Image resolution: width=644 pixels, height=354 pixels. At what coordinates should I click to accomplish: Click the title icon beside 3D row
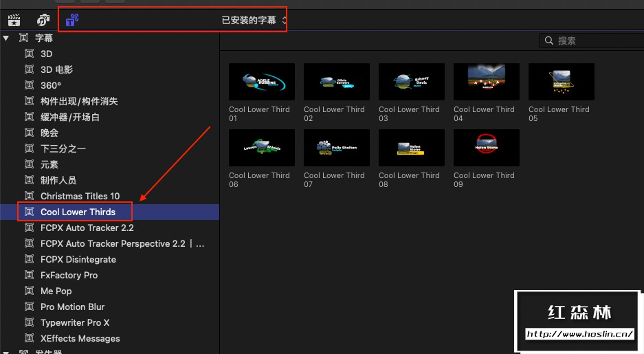(29, 54)
